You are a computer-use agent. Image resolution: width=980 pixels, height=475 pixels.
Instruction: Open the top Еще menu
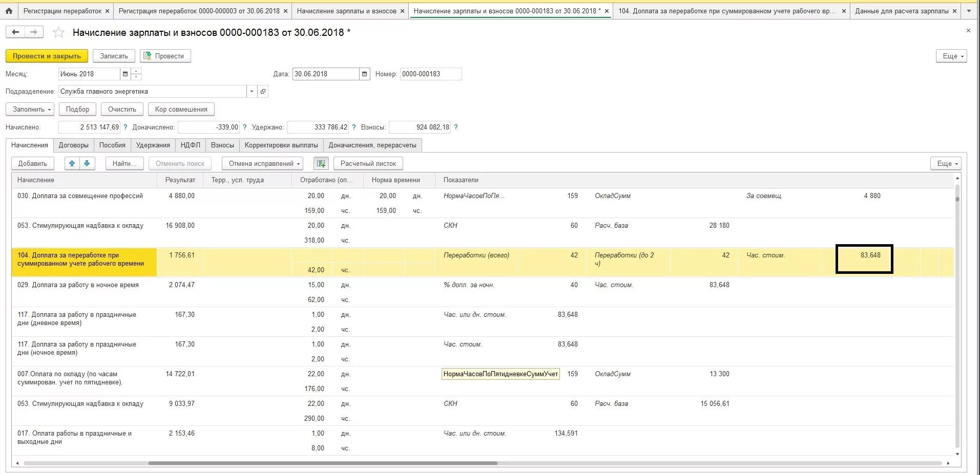pyautogui.click(x=951, y=56)
